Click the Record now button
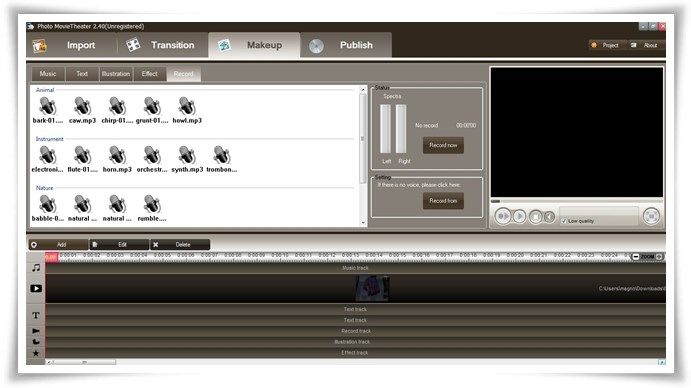Screen dimensions: 691x388 coord(443,145)
